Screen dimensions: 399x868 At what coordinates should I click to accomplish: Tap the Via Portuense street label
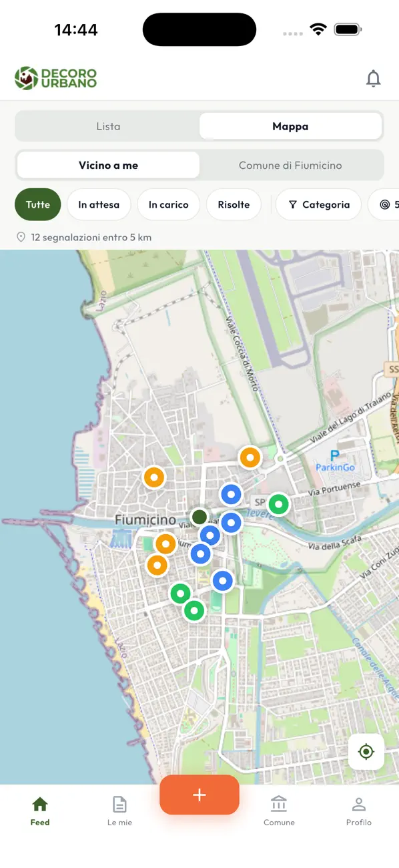click(334, 489)
